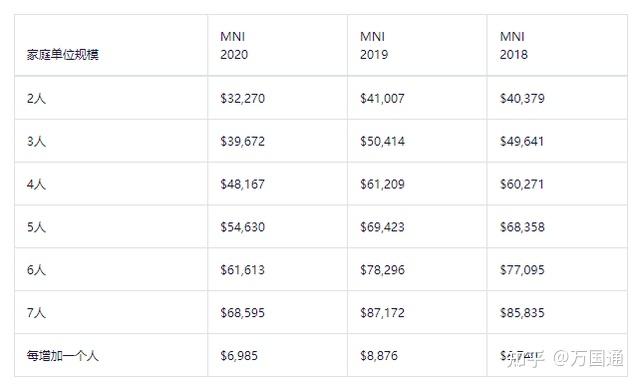Click the $77,095 value

point(522,270)
